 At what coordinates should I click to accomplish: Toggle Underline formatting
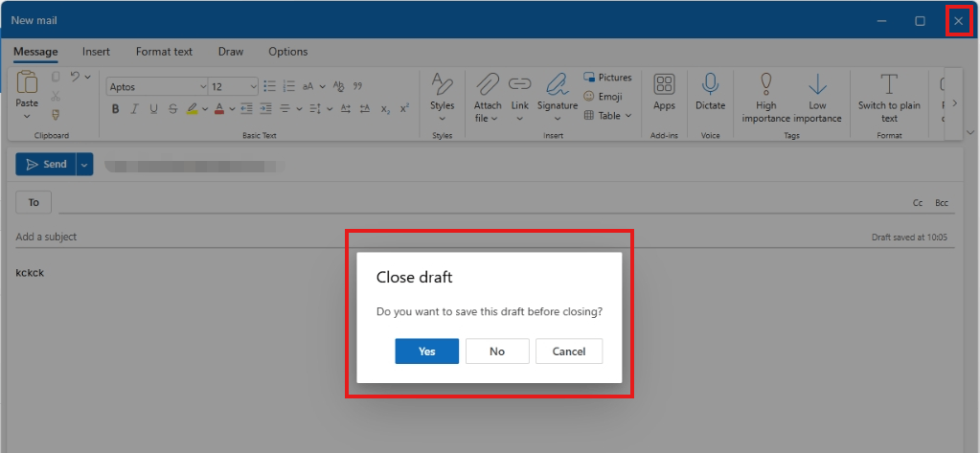point(153,109)
